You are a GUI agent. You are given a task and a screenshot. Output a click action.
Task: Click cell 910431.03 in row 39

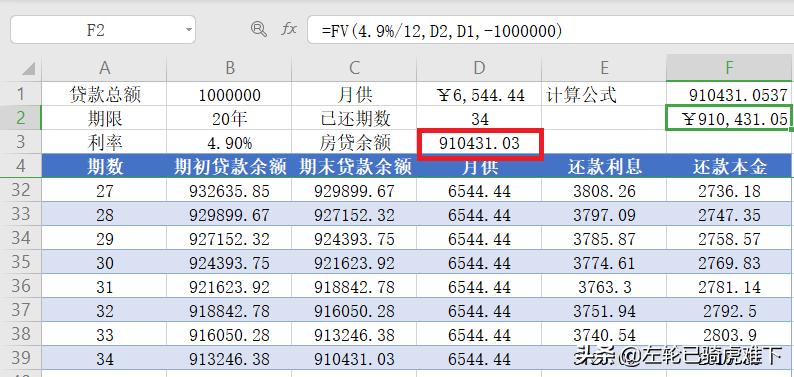[354, 359]
